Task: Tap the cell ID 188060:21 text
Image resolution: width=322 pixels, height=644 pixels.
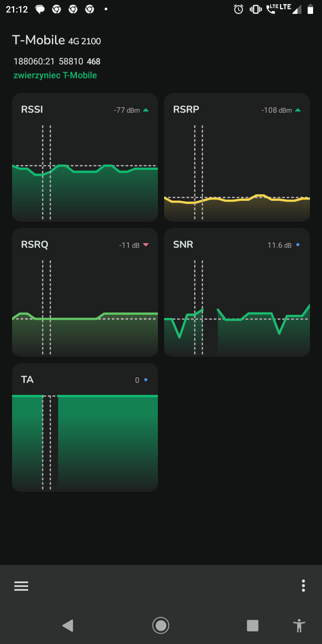Action: click(x=34, y=62)
